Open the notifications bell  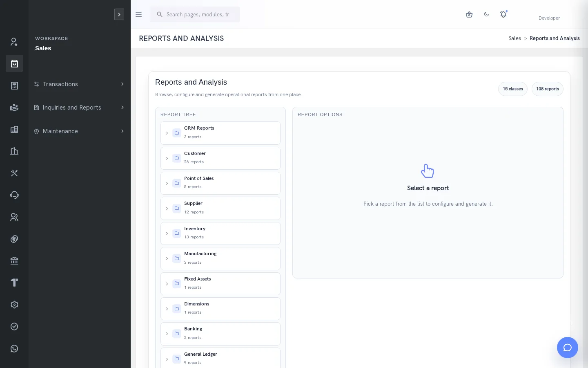503,14
